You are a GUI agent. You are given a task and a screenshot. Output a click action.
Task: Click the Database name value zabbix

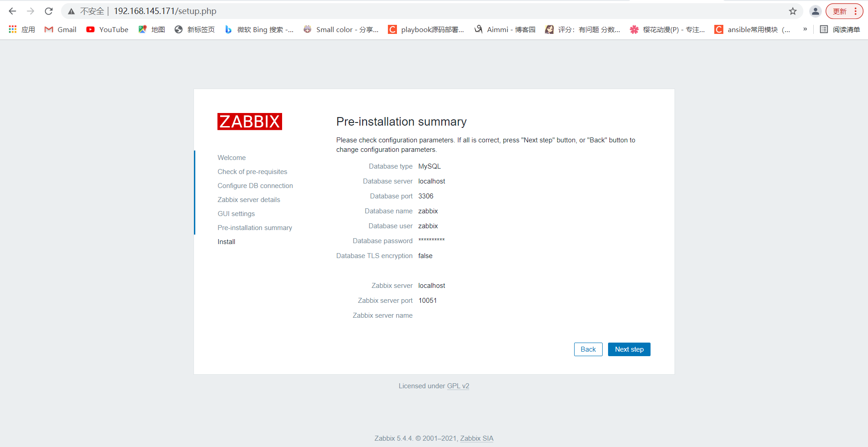(x=428, y=211)
